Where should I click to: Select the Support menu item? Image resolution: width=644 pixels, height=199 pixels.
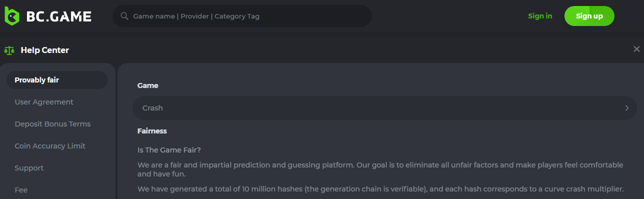[29, 168]
